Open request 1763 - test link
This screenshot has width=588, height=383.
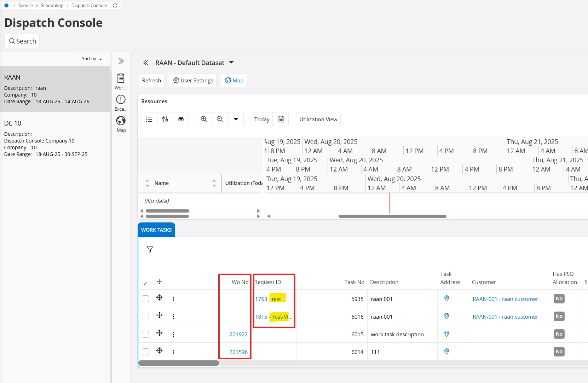click(268, 299)
